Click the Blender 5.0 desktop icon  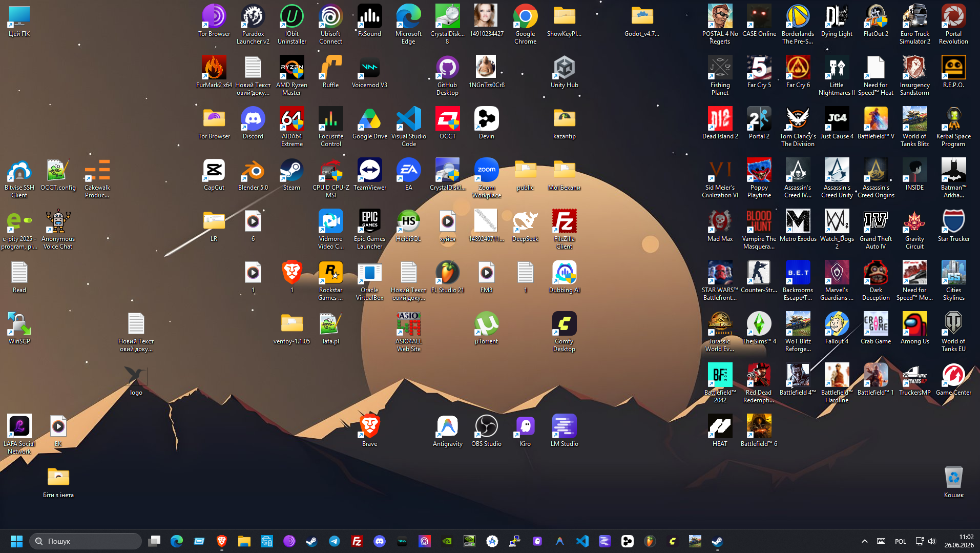tap(253, 174)
